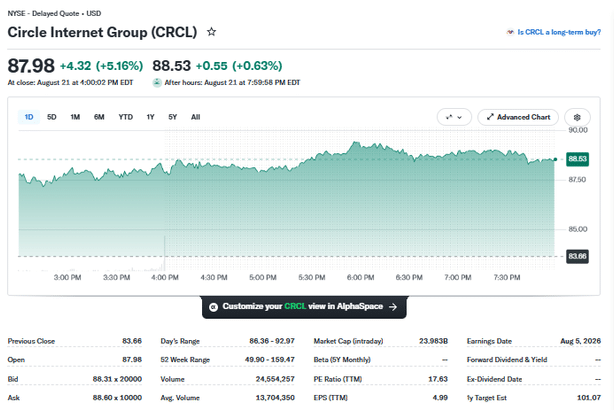Click the Volume value 24,554,257
This screenshot has height=410, width=614.
coord(275,379)
